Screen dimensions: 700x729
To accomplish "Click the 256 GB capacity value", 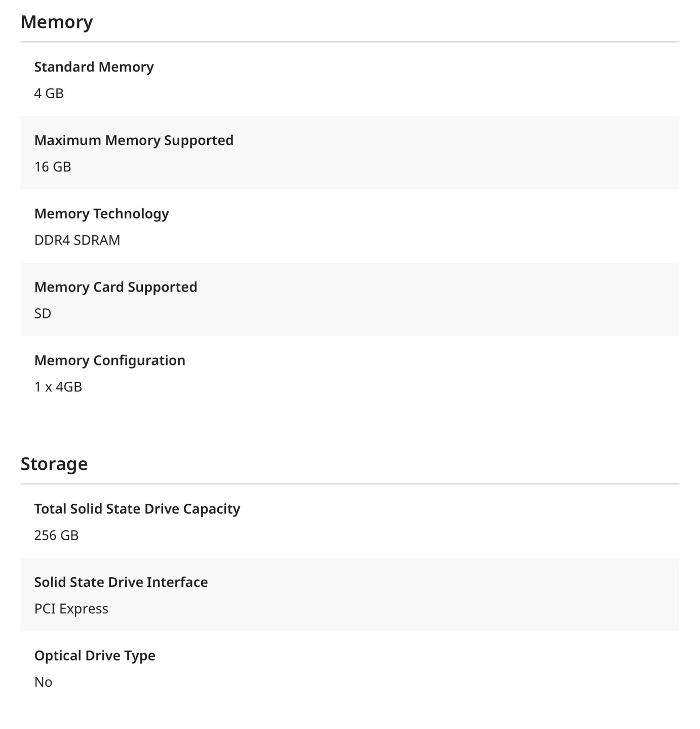I will tap(57, 536).
